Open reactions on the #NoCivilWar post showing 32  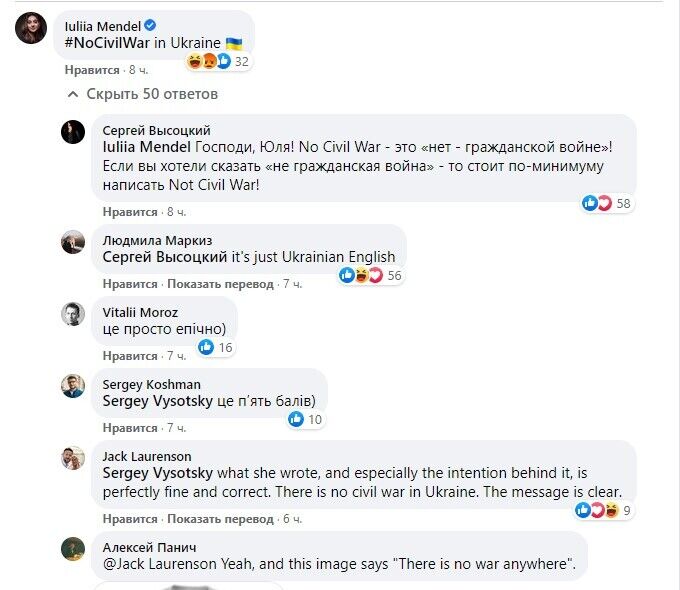(217, 61)
